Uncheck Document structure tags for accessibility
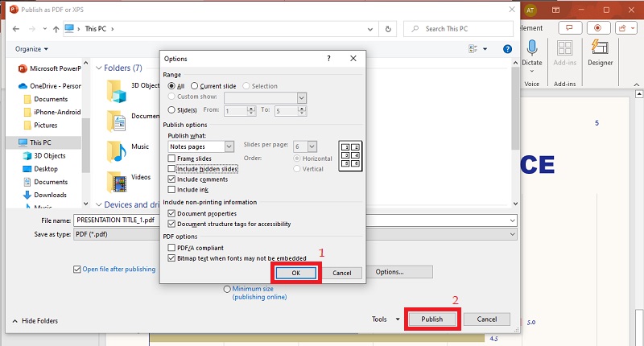The width and height of the screenshot is (644, 346). click(171, 224)
